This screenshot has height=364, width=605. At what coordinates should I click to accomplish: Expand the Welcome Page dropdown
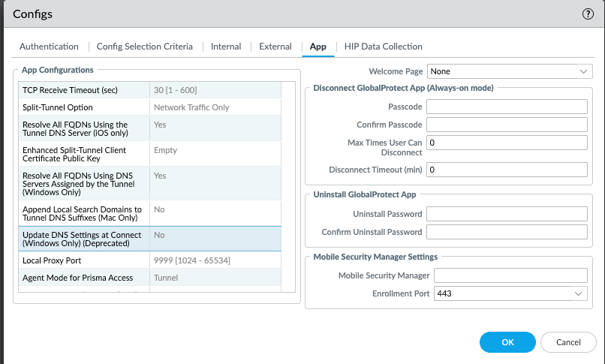coord(510,71)
